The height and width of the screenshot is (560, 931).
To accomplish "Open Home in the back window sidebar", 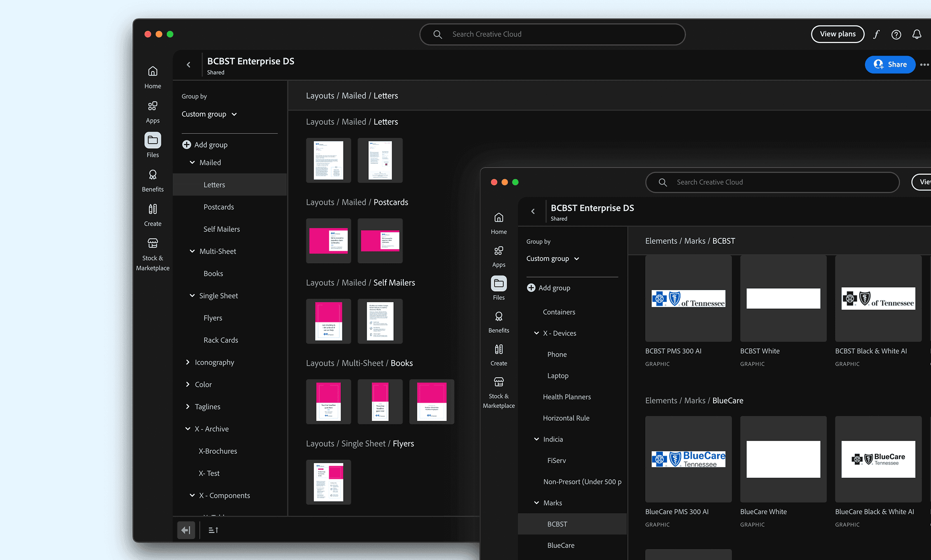I will coord(152,77).
